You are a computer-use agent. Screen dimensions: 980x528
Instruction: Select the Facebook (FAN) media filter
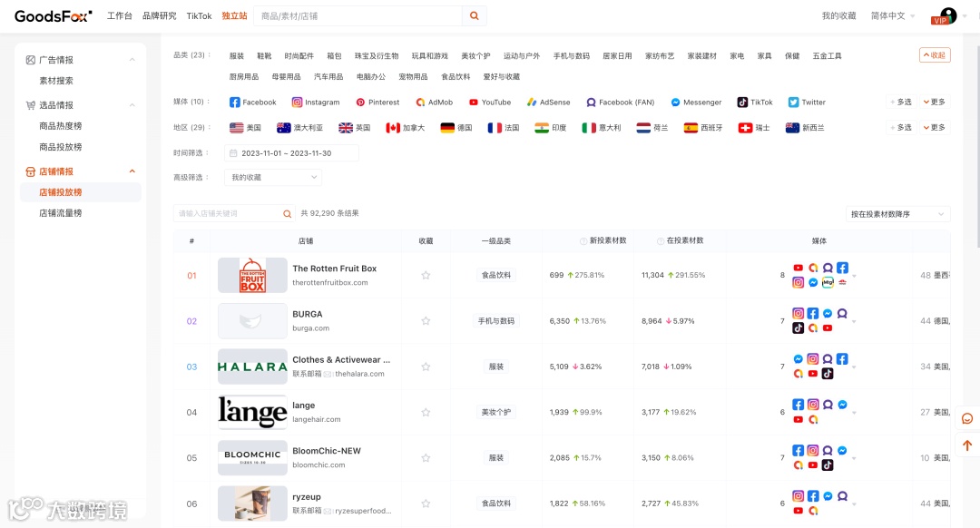point(620,103)
